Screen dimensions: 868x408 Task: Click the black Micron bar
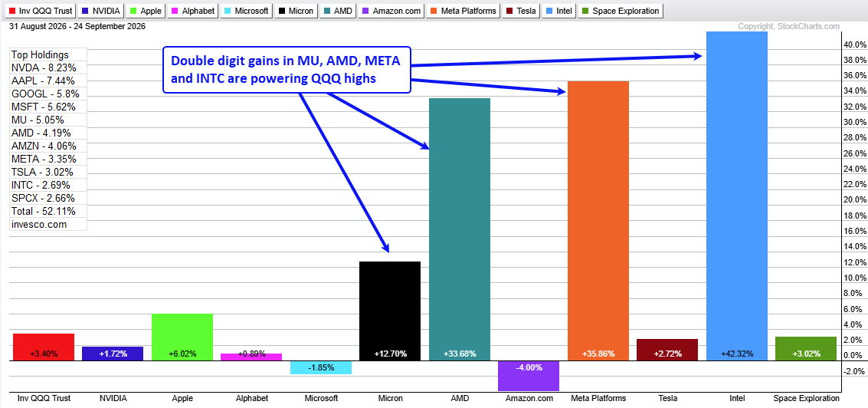(390, 311)
